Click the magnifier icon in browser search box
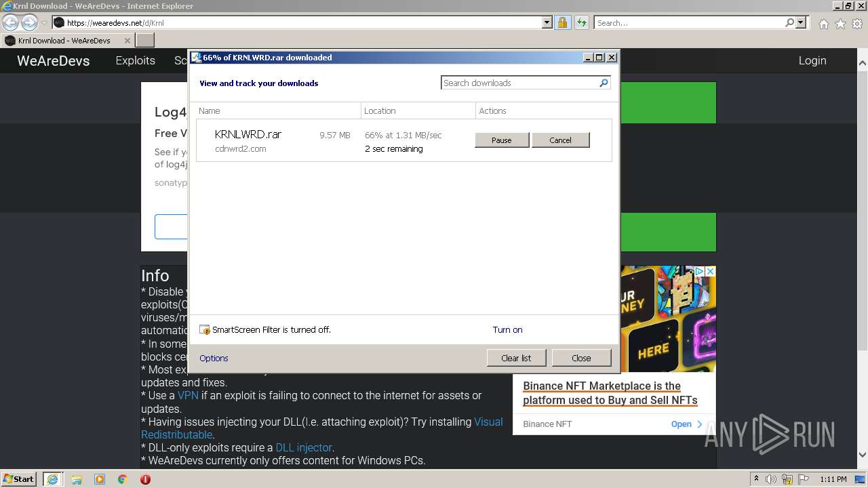Screen dimensions: 868x488 click(789, 22)
